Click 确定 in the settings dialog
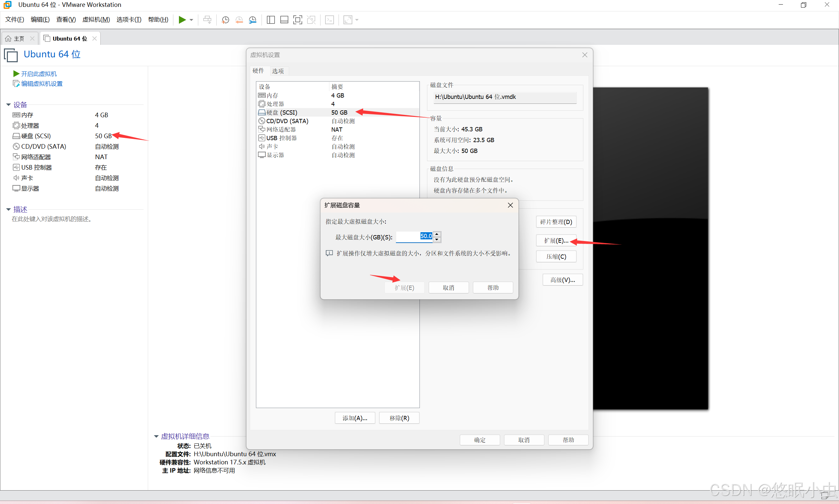The height and width of the screenshot is (504, 839). (x=480, y=440)
